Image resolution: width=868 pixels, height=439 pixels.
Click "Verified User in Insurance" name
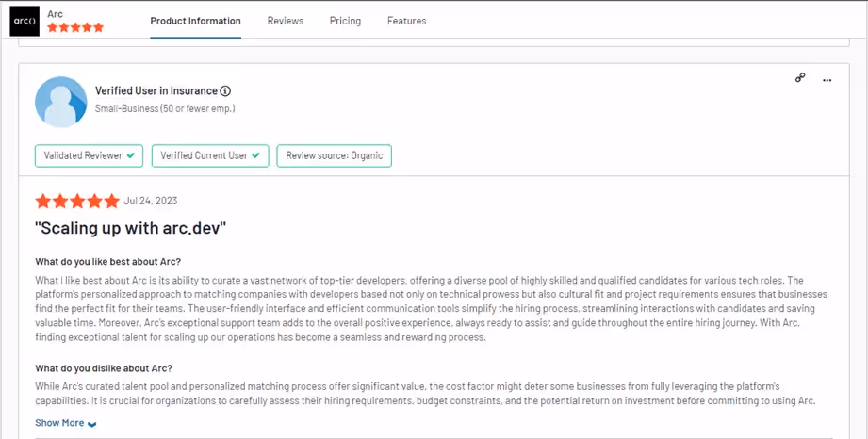point(156,90)
